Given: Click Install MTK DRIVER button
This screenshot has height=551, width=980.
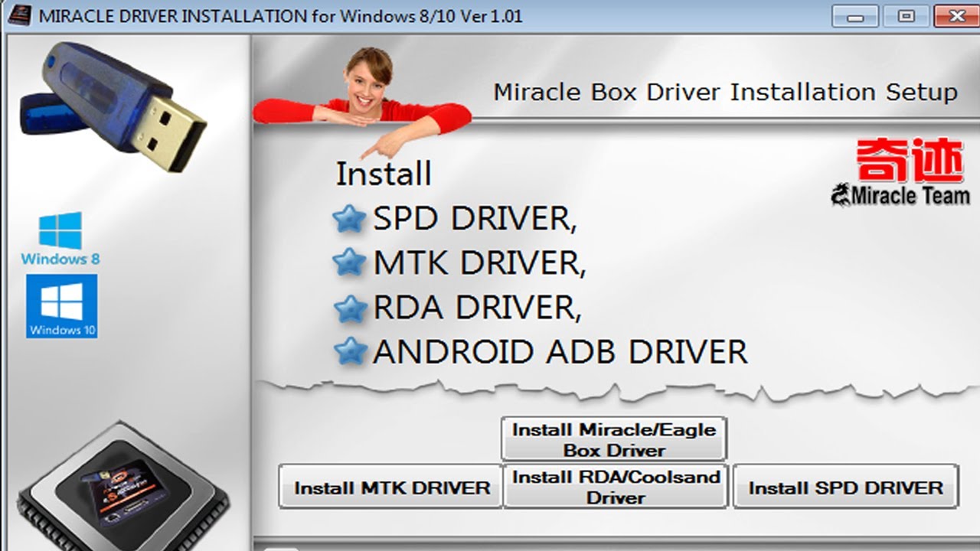Looking at the screenshot, I should point(390,487).
